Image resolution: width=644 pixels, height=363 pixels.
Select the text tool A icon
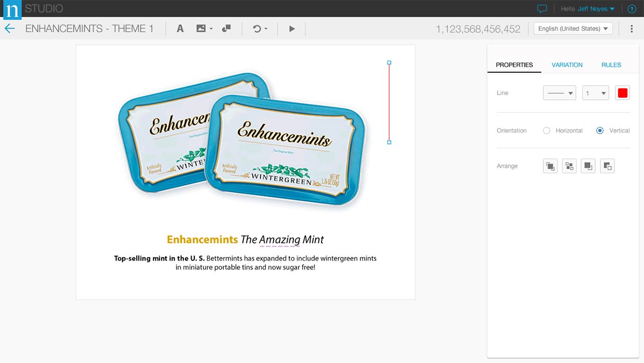pyautogui.click(x=180, y=29)
